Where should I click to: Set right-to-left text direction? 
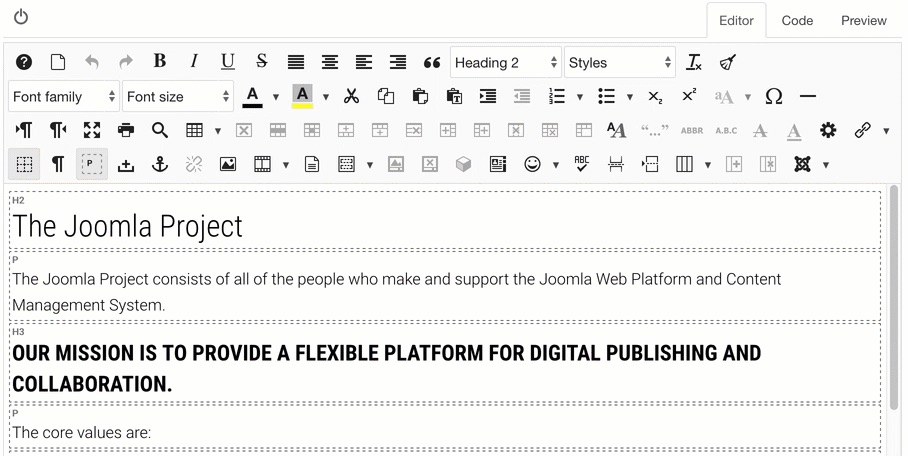click(58, 130)
